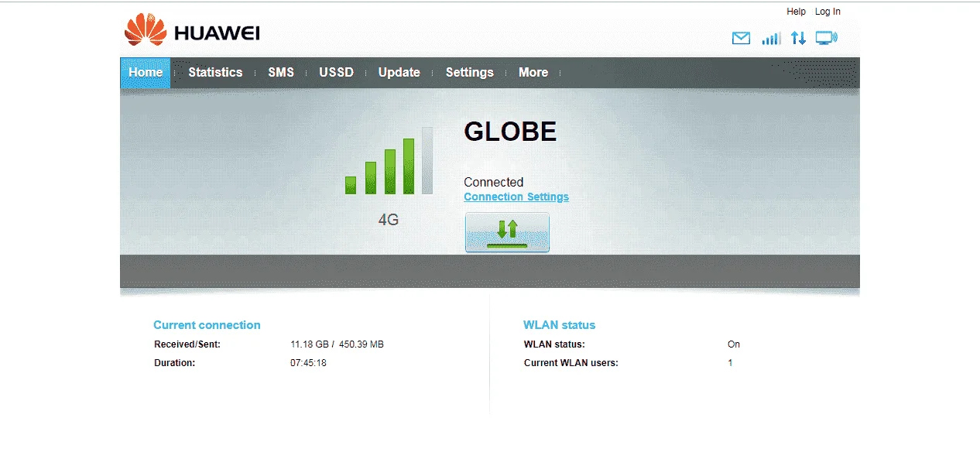The width and height of the screenshot is (980, 459).
Task: Open the SMS envelope icon in header
Action: tap(741, 38)
